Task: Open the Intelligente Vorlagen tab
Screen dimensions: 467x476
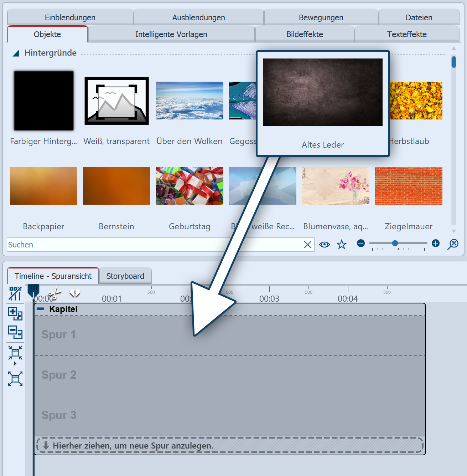Action: (x=171, y=34)
